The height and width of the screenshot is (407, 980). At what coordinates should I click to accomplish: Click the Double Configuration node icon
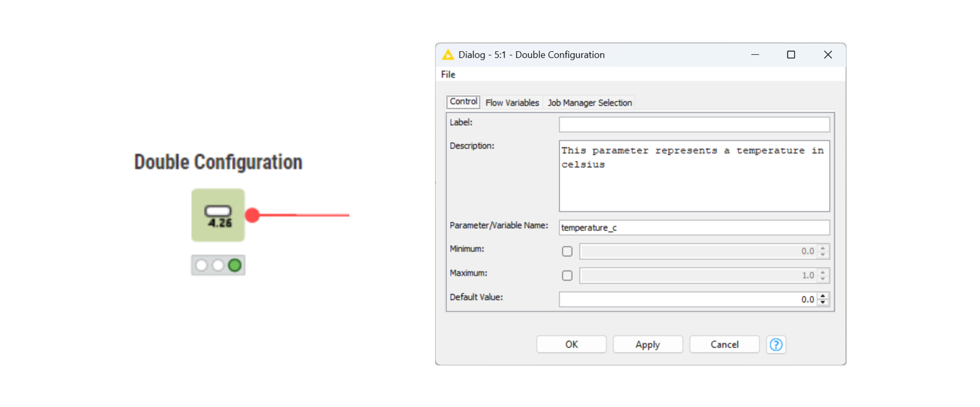coord(218,215)
